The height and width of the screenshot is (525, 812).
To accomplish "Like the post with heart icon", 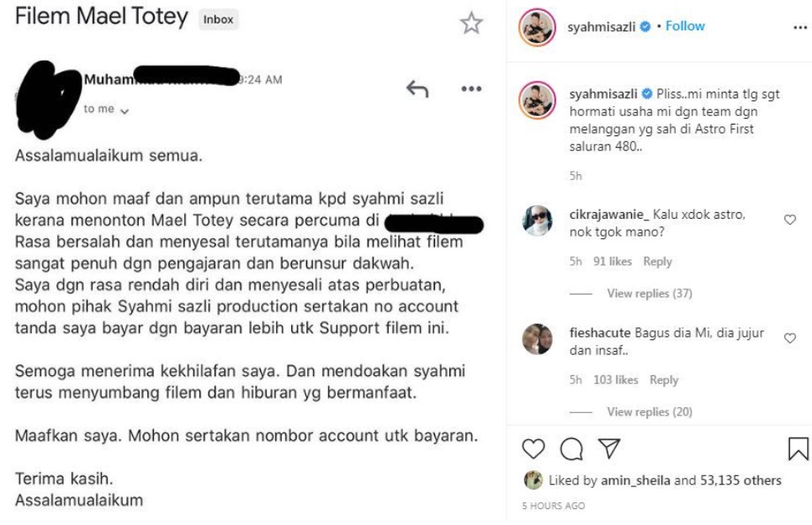I will pyautogui.click(x=533, y=449).
